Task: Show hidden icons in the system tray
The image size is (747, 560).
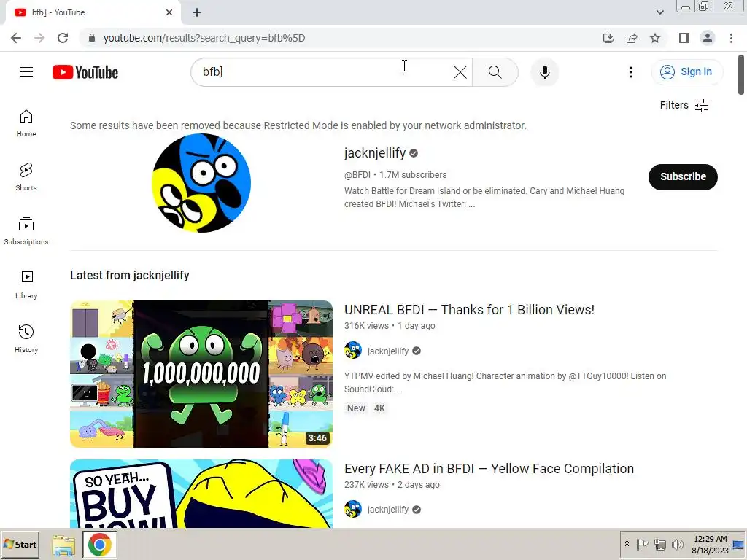Action: [x=627, y=544]
